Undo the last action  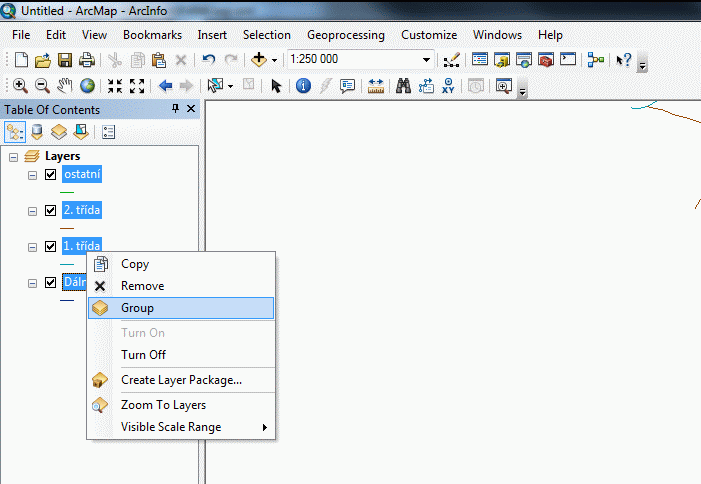(208, 59)
